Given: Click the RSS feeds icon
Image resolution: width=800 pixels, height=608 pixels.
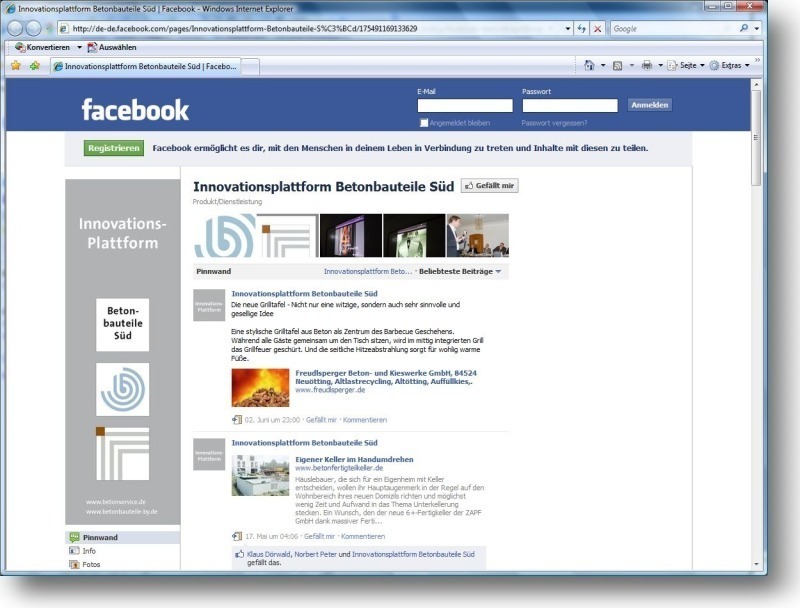Looking at the screenshot, I should pyautogui.click(x=617, y=65).
